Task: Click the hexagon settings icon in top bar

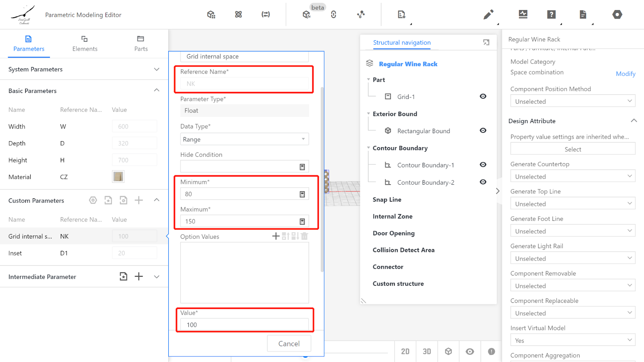Action: [x=617, y=15]
